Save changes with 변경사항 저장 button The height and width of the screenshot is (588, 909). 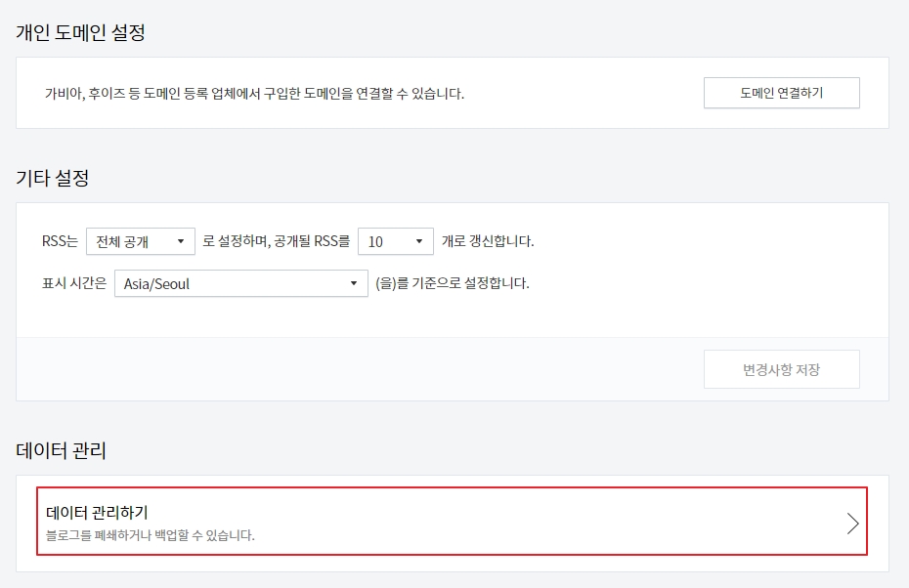(x=782, y=369)
